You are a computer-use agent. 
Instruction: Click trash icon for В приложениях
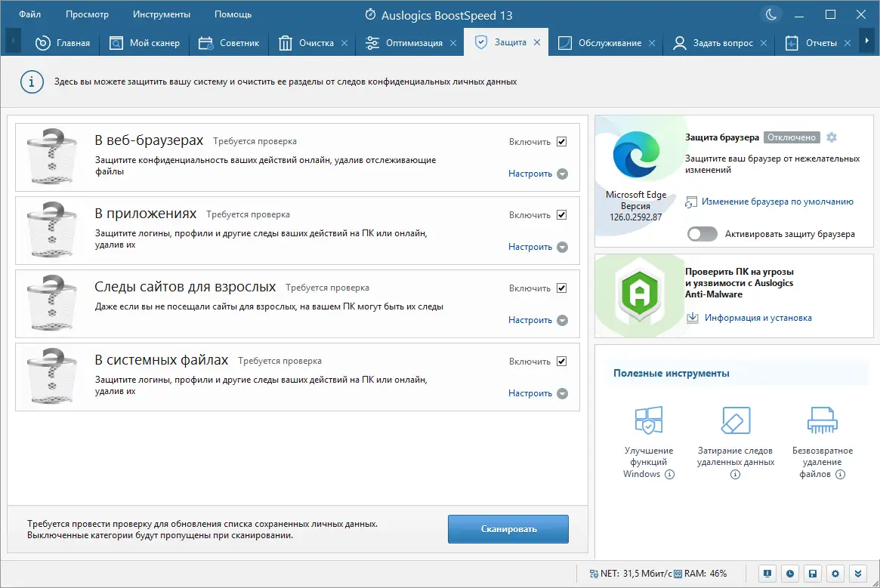click(x=51, y=230)
